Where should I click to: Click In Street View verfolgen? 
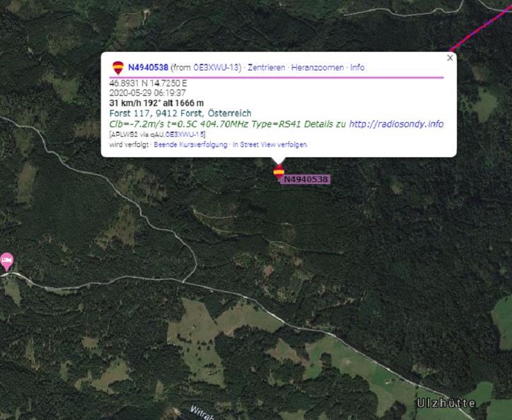269,144
